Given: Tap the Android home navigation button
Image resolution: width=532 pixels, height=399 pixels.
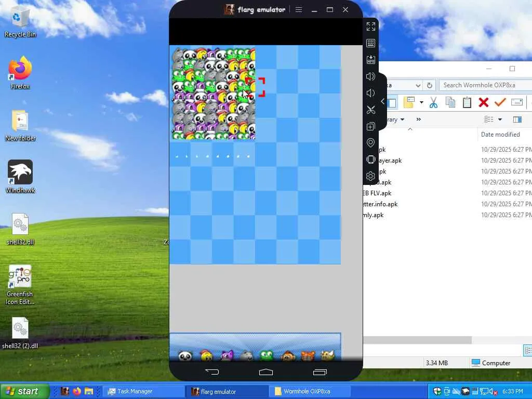Looking at the screenshot, I should 266,372.
